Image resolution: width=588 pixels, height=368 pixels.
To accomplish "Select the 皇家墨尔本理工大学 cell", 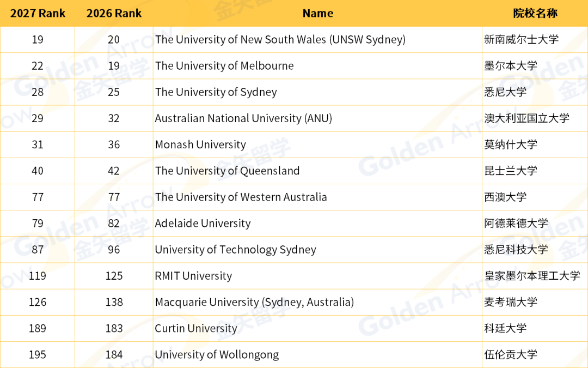I will click(535, 276).
